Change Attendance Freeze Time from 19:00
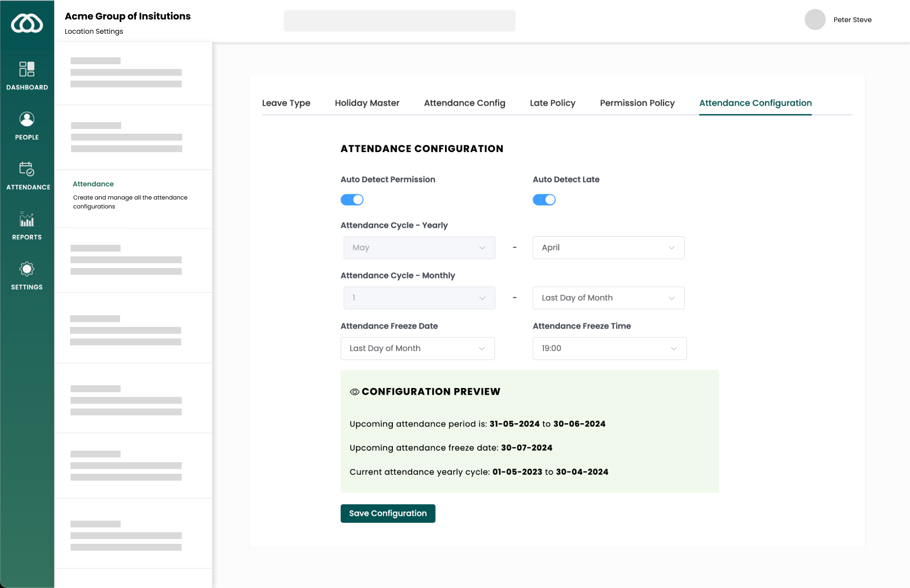The width and height of the screenshot is (910, 588). [609, 348]
